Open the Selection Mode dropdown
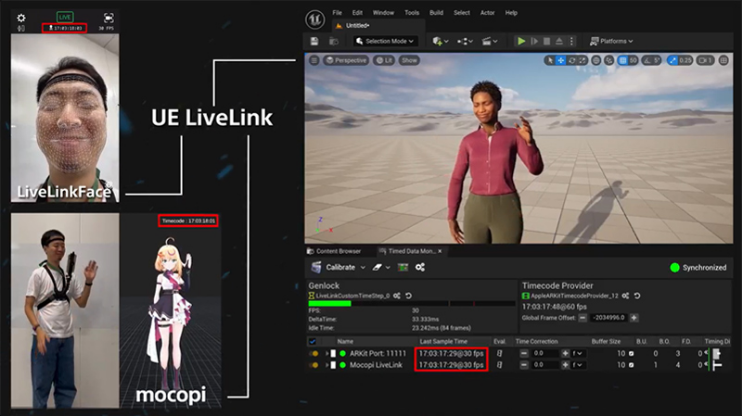Image resolution: width=742 pixels, height=416 pixels. tap(386, 41)
